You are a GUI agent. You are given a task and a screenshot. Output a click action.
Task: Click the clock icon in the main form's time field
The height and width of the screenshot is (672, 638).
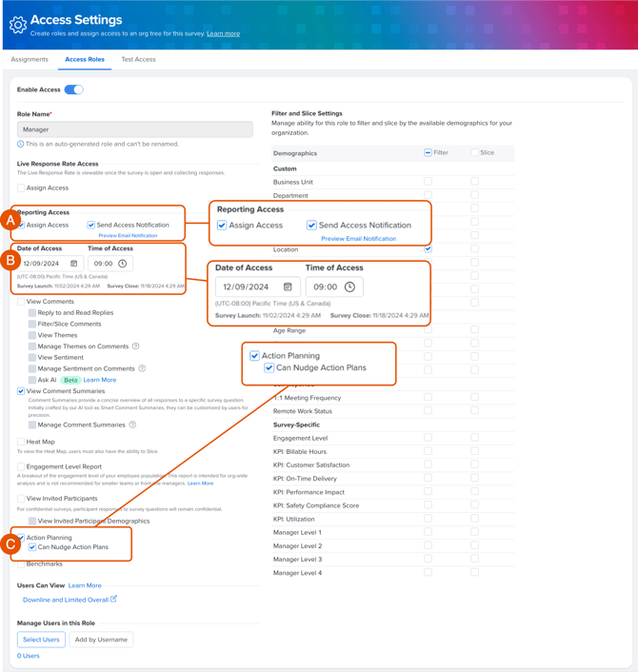point(122,264)
